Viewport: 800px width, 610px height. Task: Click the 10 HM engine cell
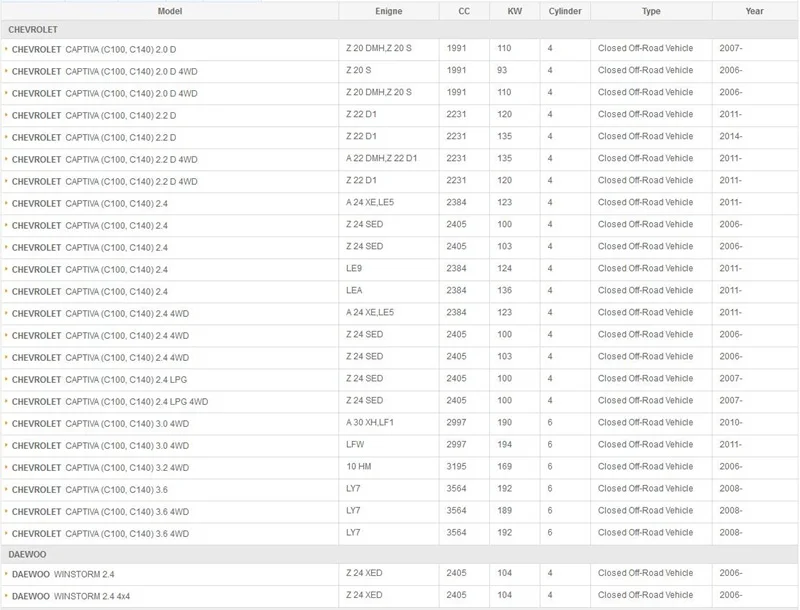359,466
